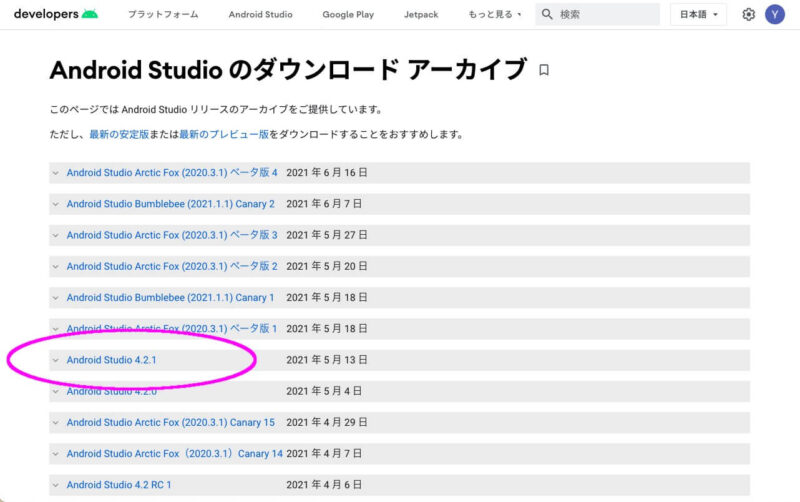Click the date 2021 年 5 月 4 日

tap(324, 391)
